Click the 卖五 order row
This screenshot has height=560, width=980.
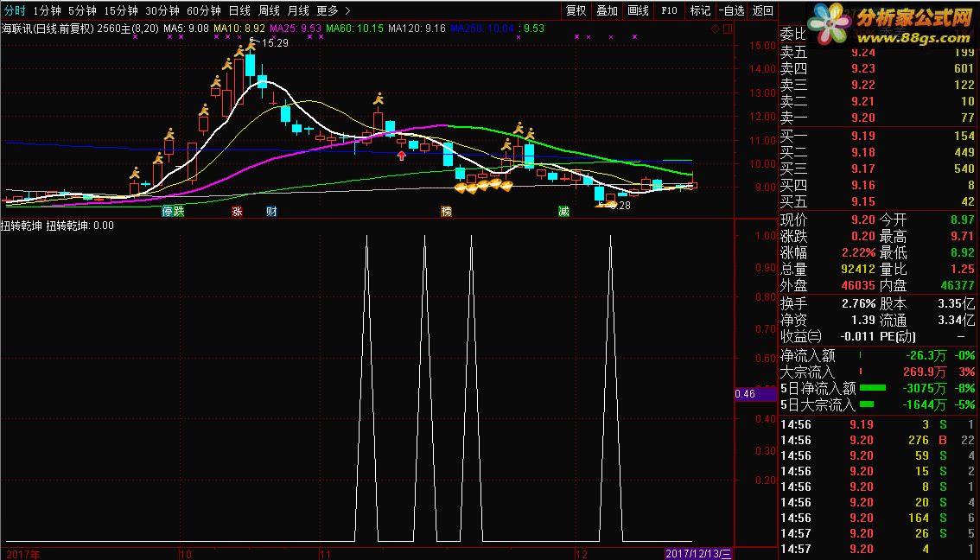[877, 52]
